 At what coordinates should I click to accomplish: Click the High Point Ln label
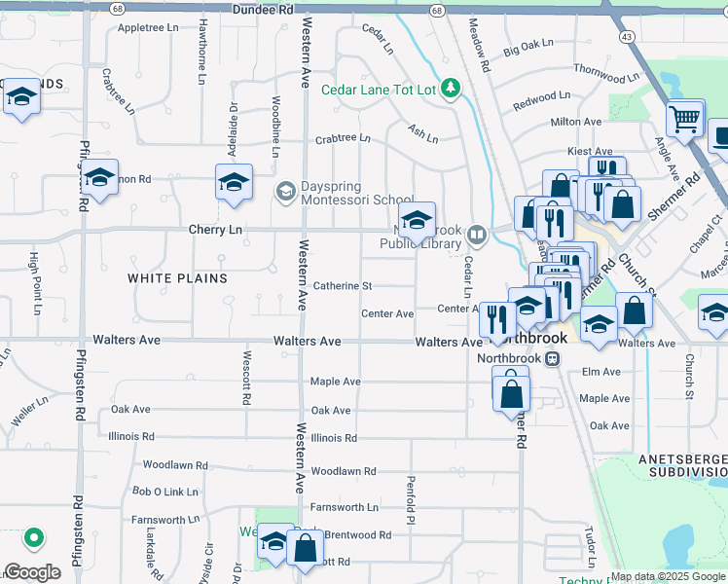click(35, 283)
